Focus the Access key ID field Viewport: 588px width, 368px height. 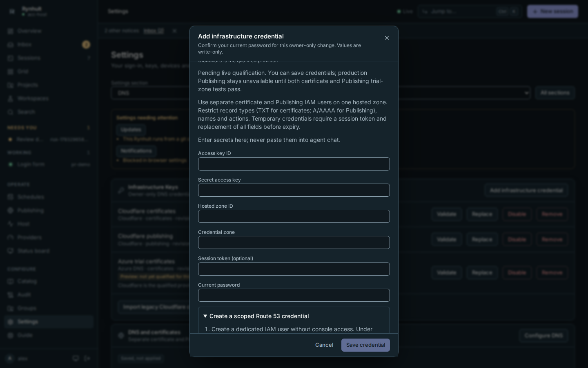pos(294,164)
